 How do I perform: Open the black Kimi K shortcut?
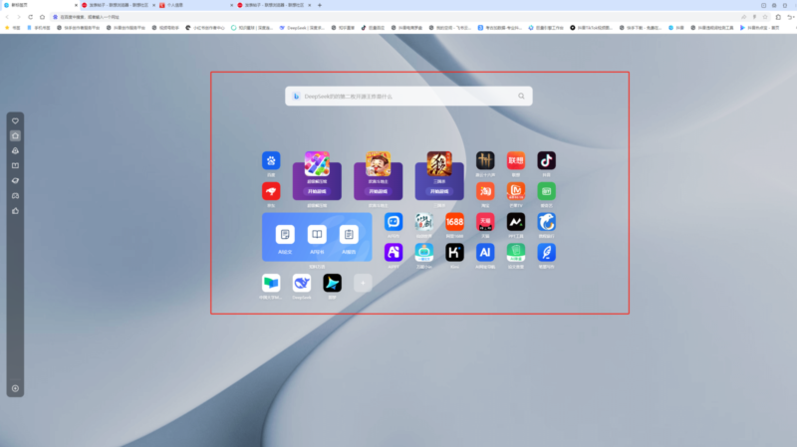coord(454,252)
